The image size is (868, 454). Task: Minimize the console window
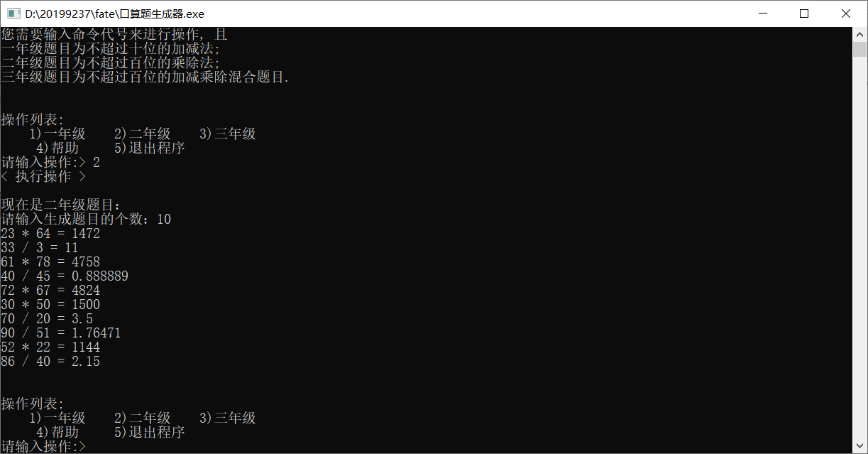(x=763, y=13)
